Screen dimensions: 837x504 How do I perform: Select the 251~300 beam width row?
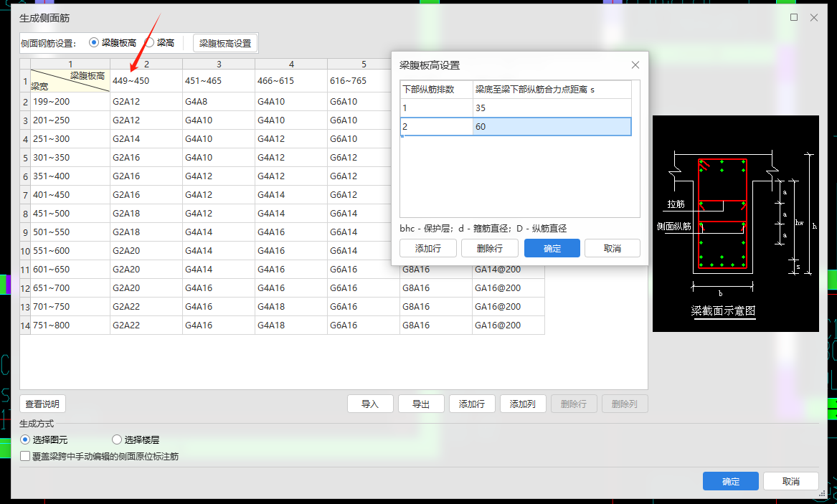pos(70,138)
